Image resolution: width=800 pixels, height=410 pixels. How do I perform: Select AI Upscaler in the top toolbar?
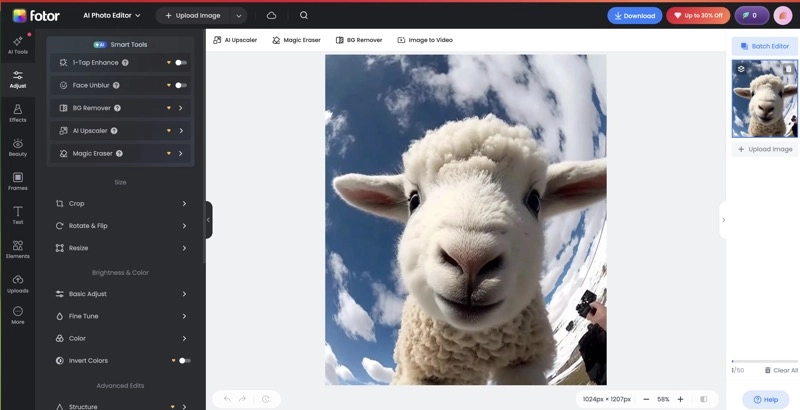[235, 40]
